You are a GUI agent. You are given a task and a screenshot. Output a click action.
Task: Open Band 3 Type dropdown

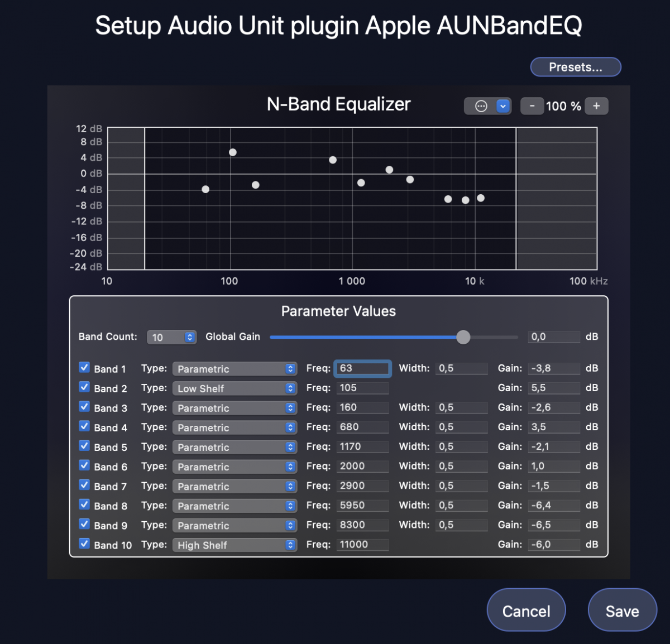234,408
